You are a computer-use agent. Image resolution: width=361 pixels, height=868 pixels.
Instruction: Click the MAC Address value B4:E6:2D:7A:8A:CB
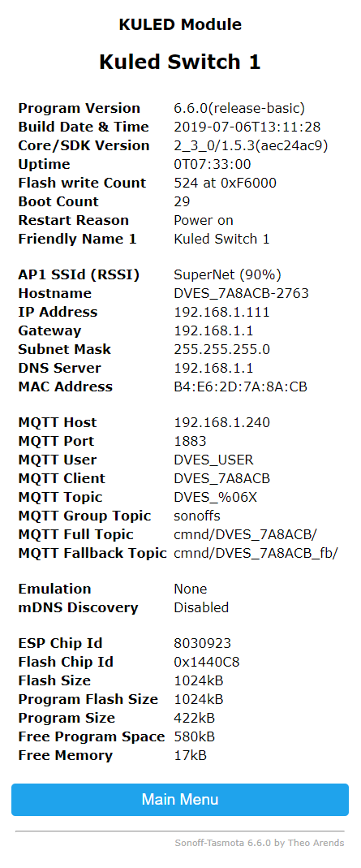[240, 386]
